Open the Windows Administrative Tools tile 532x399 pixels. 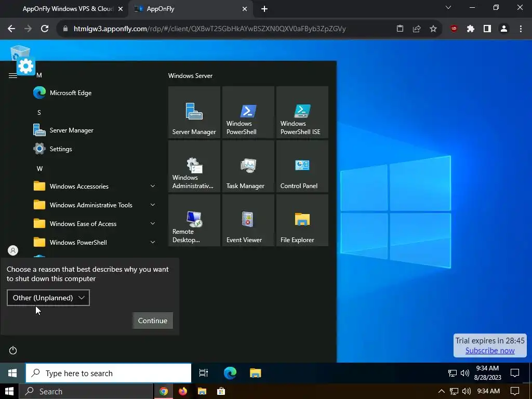coord(194,166)
